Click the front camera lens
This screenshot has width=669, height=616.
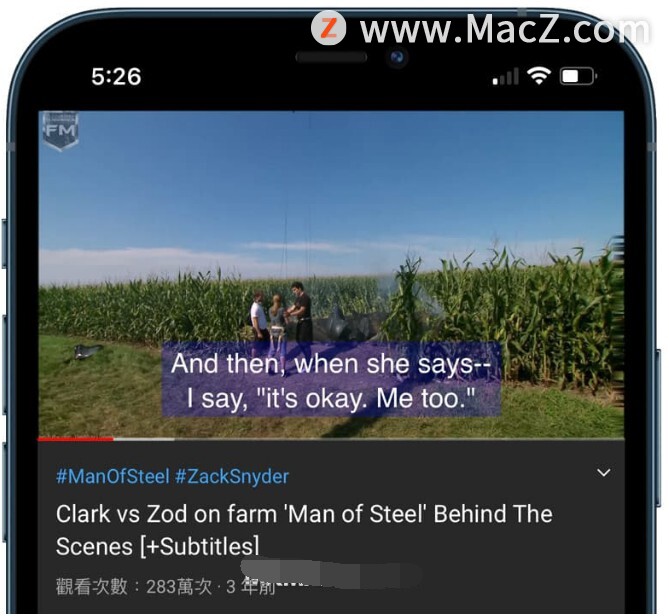[x=398, y=57]
